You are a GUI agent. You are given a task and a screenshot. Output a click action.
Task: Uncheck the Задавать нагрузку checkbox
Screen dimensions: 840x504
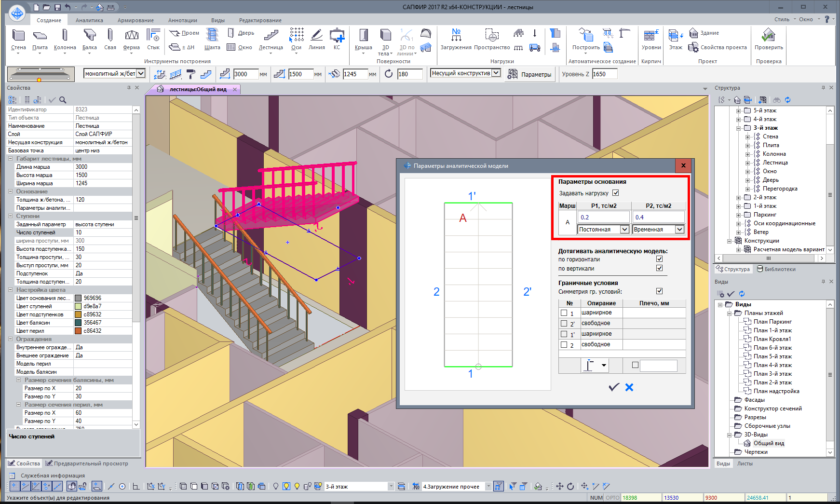click(615, 193)
